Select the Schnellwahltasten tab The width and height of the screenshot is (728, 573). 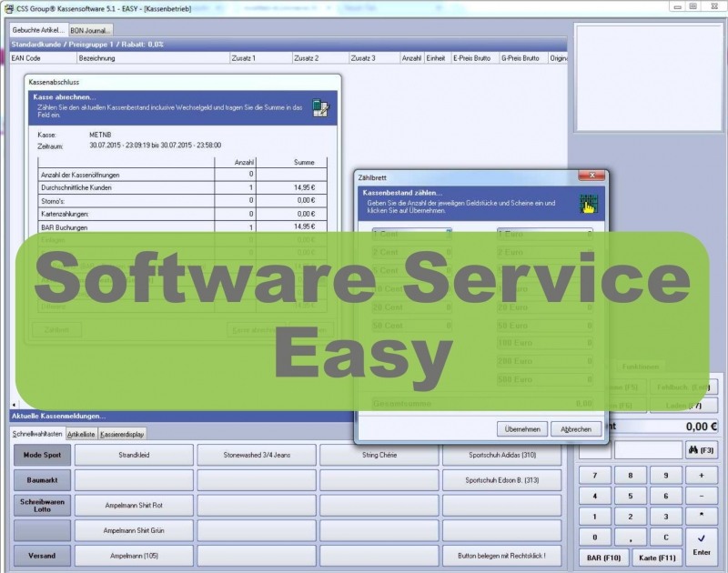tap(37, 434)
